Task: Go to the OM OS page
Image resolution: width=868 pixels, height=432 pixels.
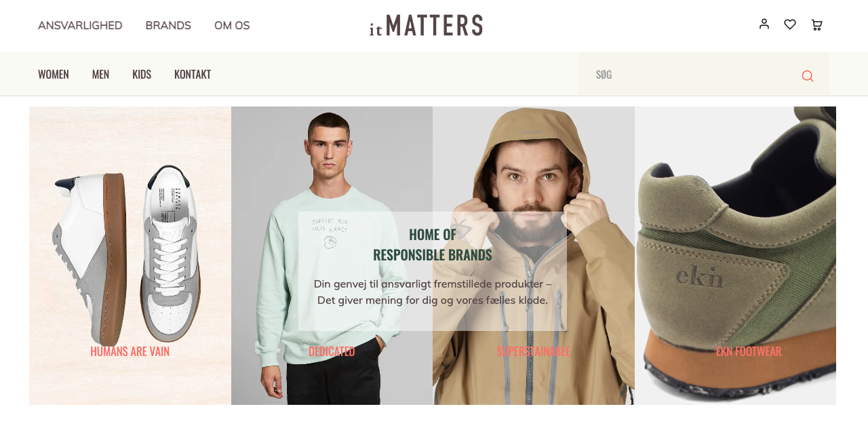Action: [232, 26]
